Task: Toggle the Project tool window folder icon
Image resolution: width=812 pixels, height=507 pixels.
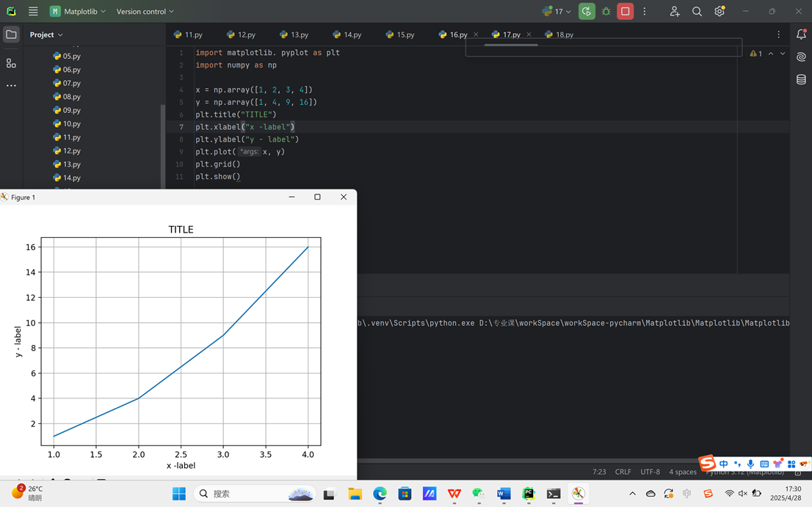Action: (x=11, y=34)
